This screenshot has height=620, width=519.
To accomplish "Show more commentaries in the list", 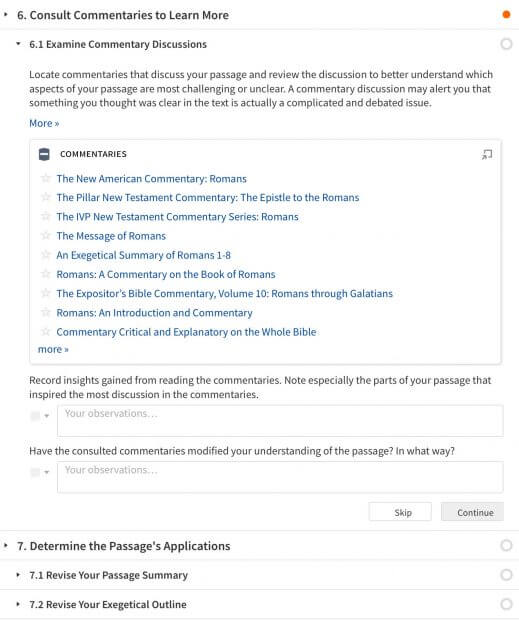I will (x=53, y=350).
